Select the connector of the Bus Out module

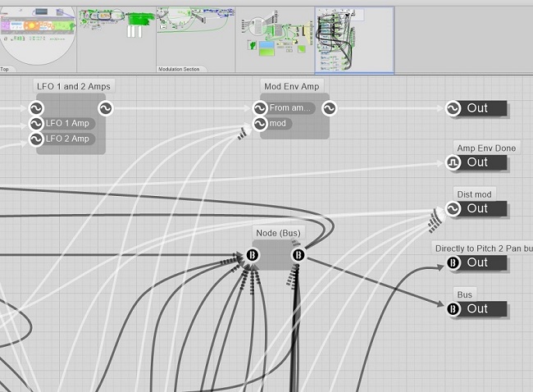[x=453, y=308]
